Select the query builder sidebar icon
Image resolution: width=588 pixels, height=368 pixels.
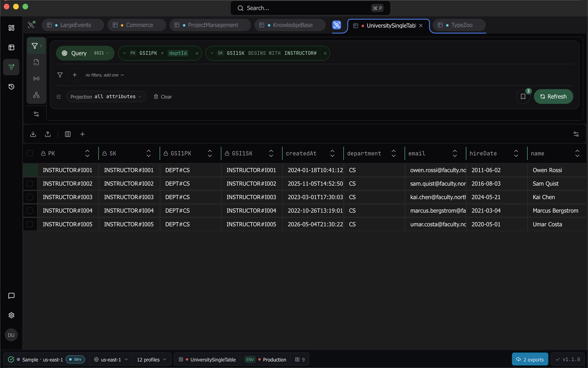11,67
